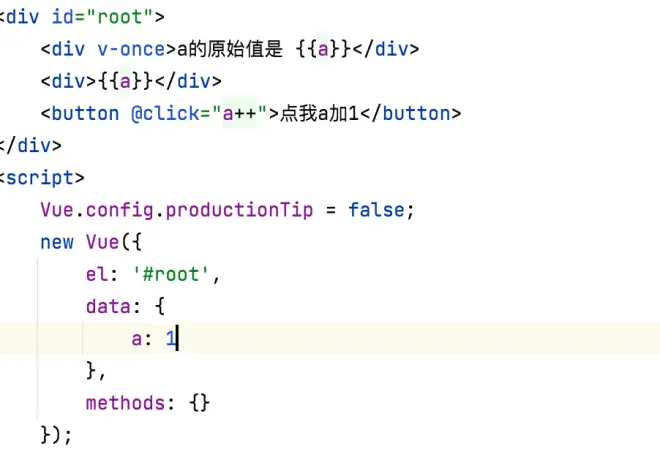Place cursor after the value 1
Image resolution: width=660 pixels, height=452 pixels.
[x=177, y=338]
